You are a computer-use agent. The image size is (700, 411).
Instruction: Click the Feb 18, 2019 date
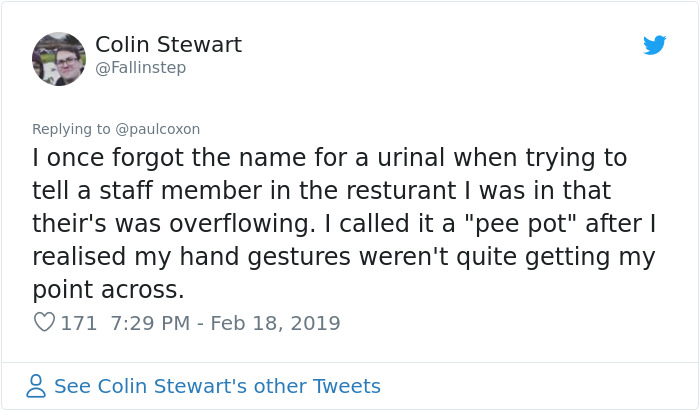coord(278,323)
